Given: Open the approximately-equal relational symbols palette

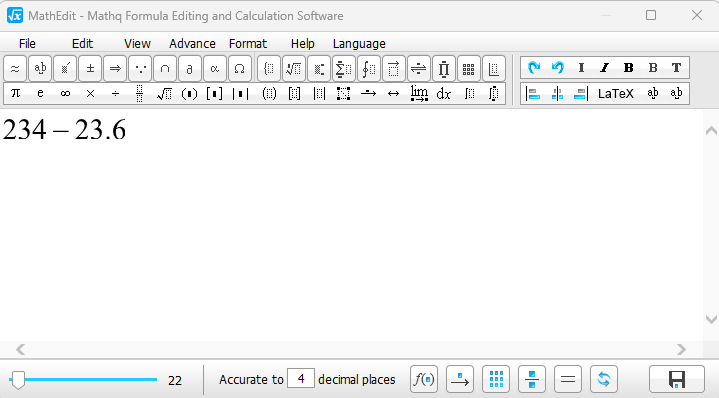Looking at the screenshot, I should point(15,69).
